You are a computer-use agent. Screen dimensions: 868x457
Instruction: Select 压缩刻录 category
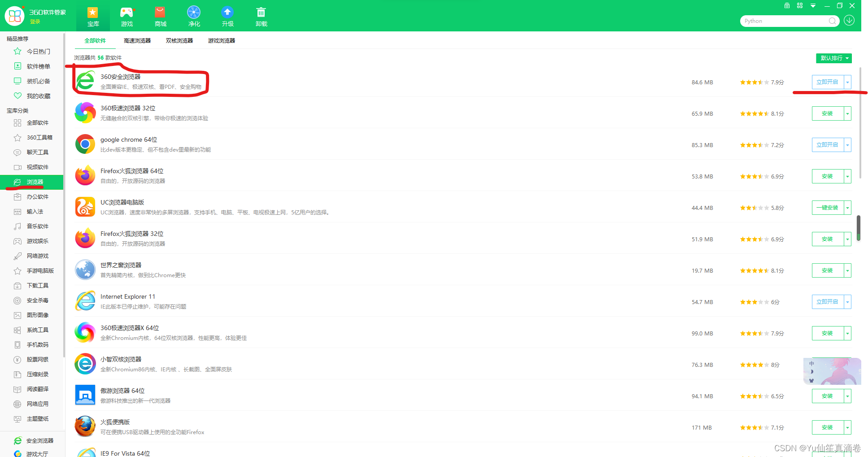click(x=32, y=374)
